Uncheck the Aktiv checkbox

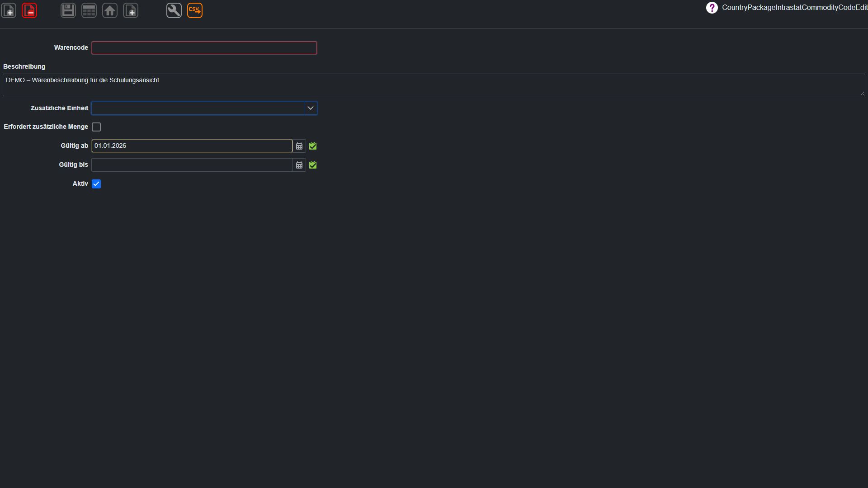click(x=96, y=184)
